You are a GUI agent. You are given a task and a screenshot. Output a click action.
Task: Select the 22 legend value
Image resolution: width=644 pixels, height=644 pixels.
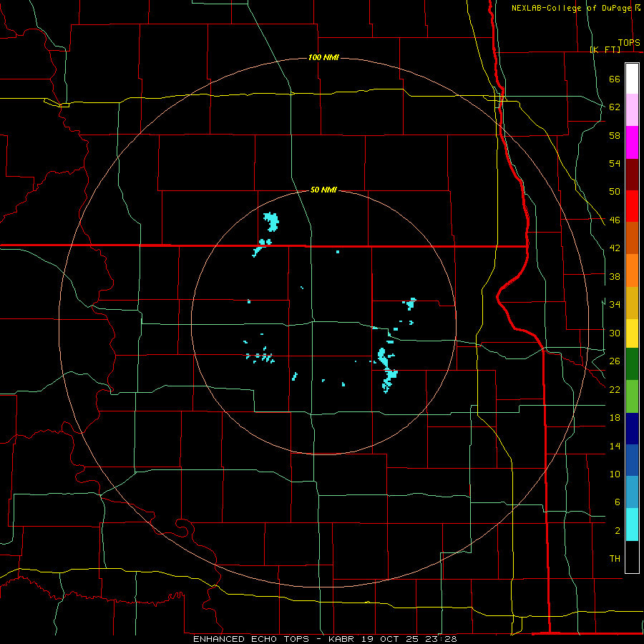point(615,390)
